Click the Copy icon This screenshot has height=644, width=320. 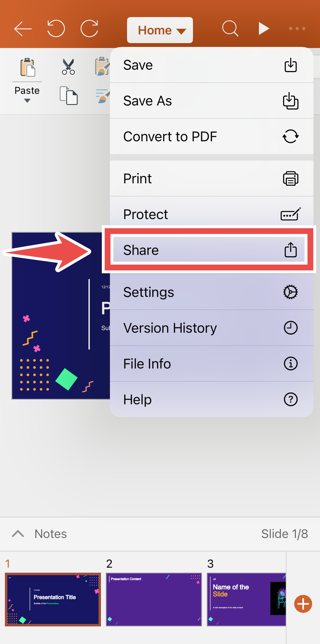pyautogui.click(x=68, y=96)
